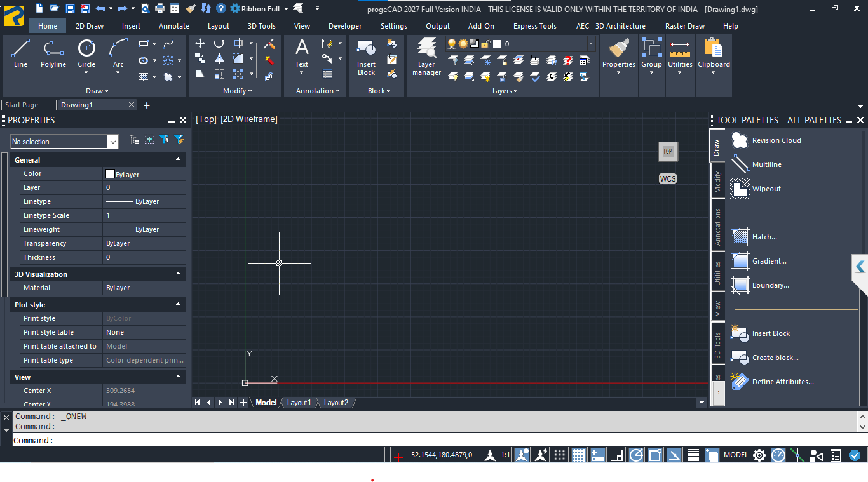868x482 pixels.
Task: Click the Hatch icon in ribbon Draw panel
Action: tap(144, 77)
